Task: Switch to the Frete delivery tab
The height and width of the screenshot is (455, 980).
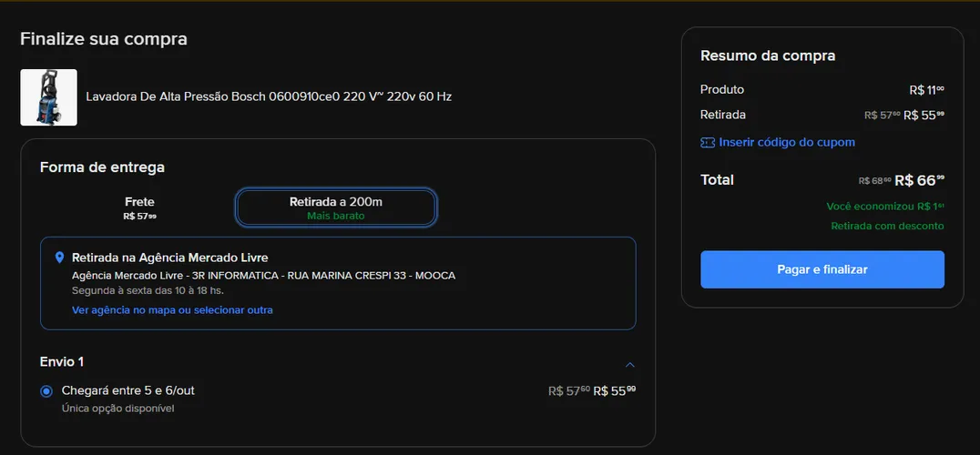Action: pyautogui.click(x=139, y=207)
